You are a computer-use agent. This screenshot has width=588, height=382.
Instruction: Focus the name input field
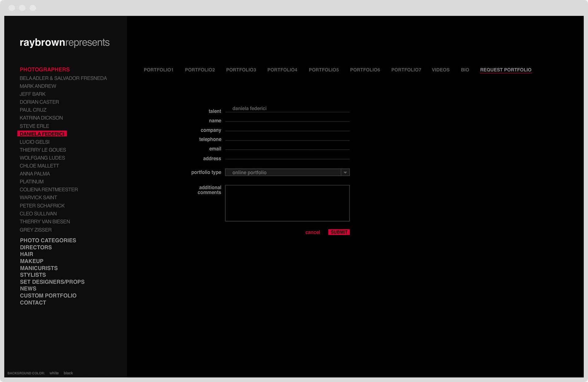pos(287,119)
